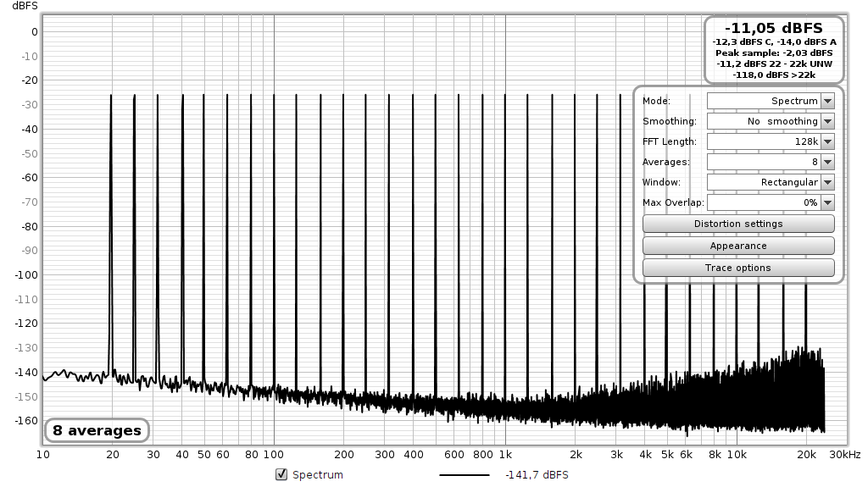Screen dimensions: 868x487
Task: Click the black Spectrum trace line sample
Action: [x=465, y=475]
